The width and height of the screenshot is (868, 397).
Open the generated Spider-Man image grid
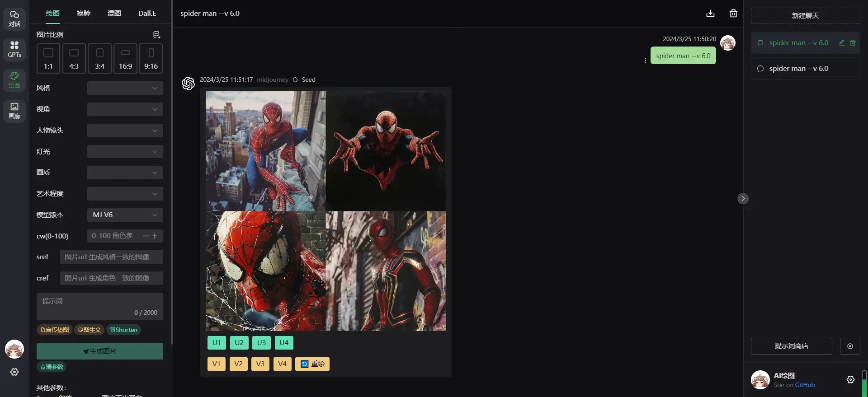[325, 211]
